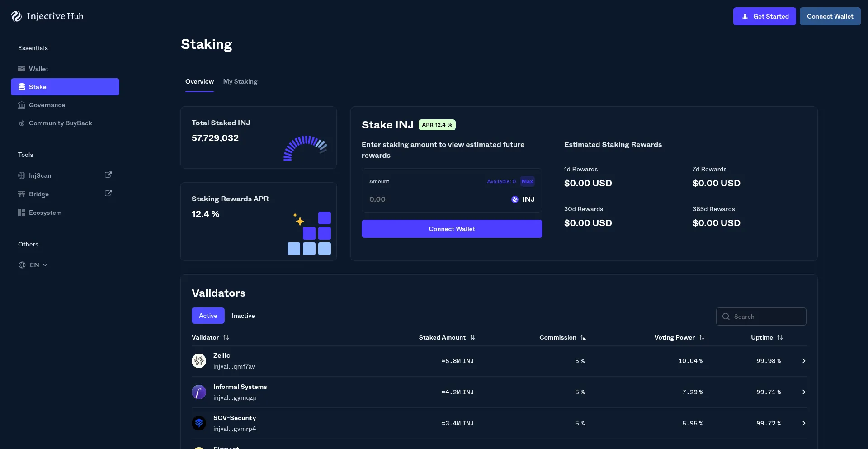Click the INJ token icon in Amount field

[515, 199]
